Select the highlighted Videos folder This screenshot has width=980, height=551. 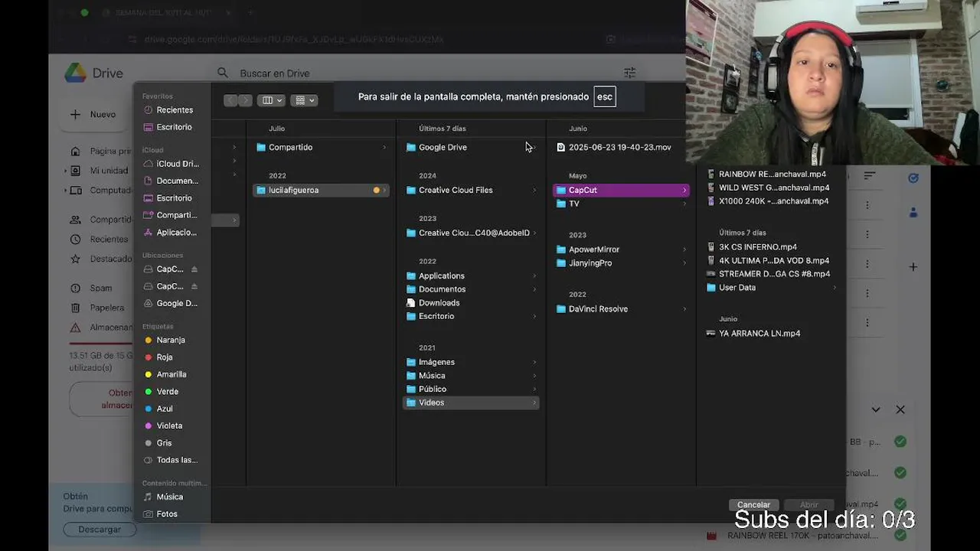coord(471,403)
